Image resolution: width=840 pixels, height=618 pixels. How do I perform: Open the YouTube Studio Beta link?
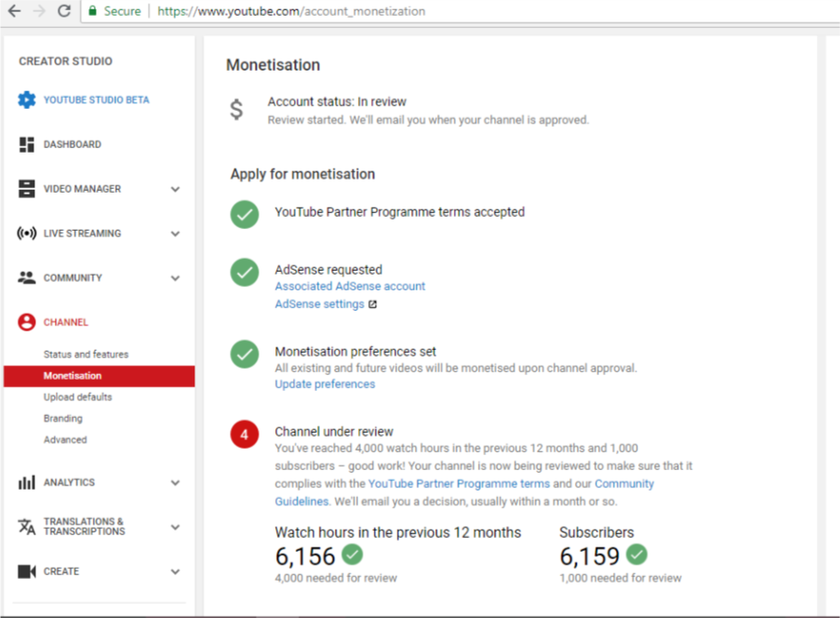97,100
